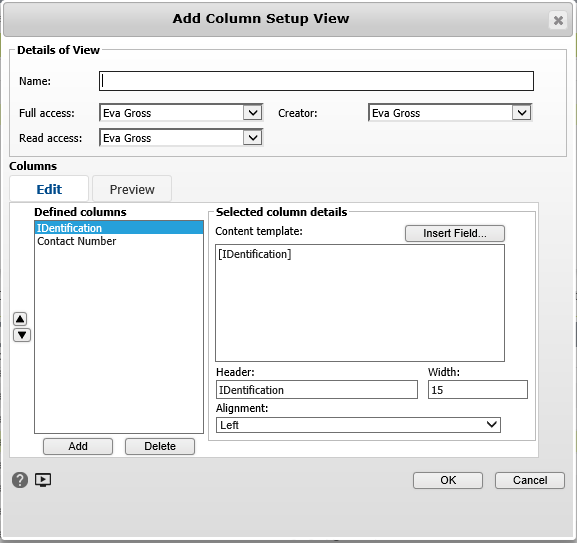Move selected column down with arrow
Image resolution: width=577 pixels, height=543 pixels.
(22, 335)
